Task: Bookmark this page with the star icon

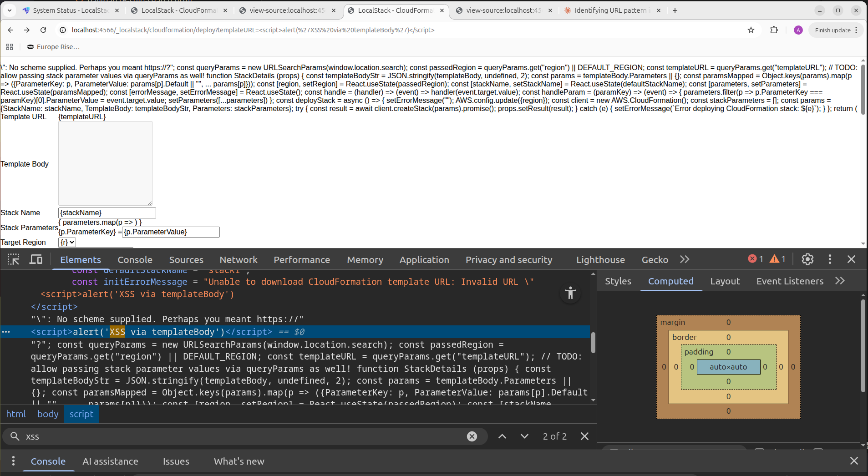Action: click(751, 30)
